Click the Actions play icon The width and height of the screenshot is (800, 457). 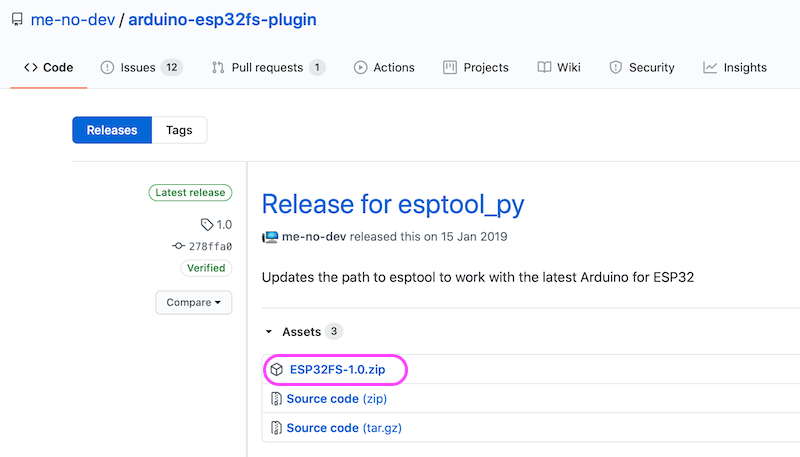click(360, 67)
